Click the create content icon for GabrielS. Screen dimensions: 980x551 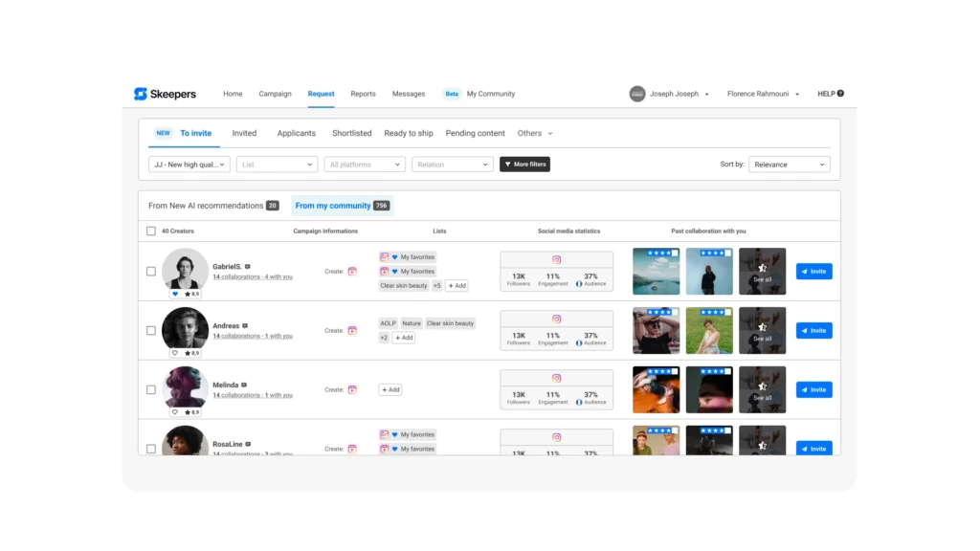point(352,271)
